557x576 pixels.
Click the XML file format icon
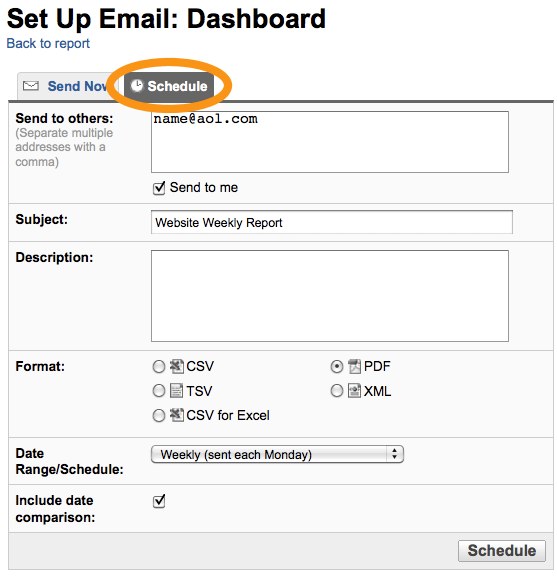[x=354, y=390]
